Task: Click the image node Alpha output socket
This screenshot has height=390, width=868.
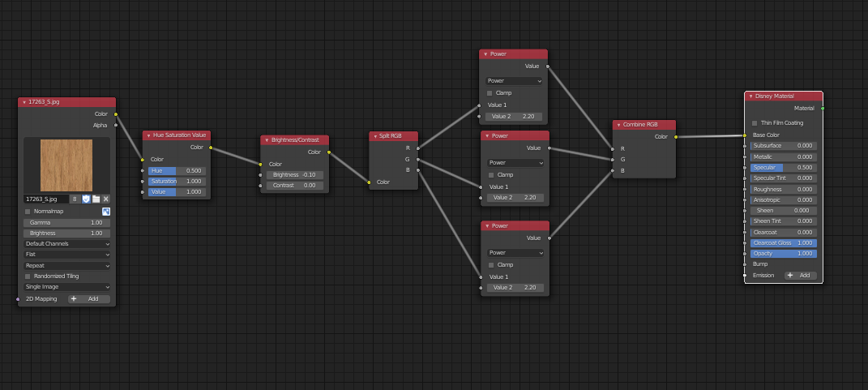Action: [x=116, y=125]
